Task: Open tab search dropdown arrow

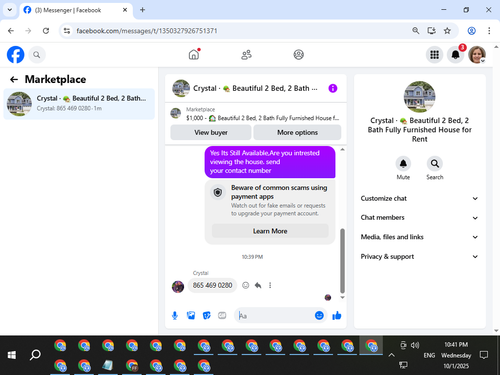Action: click(10, 10)
